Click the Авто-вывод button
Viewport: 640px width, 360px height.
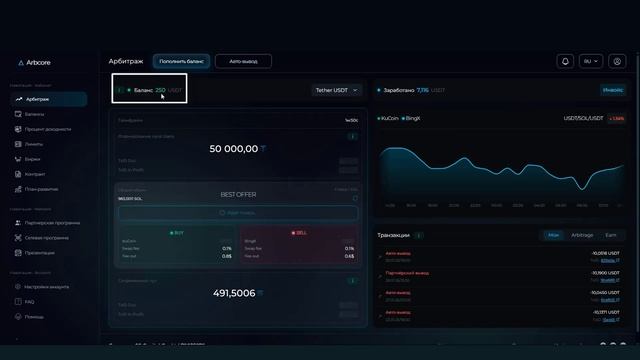pyautogui.click(x=243, y=61)
